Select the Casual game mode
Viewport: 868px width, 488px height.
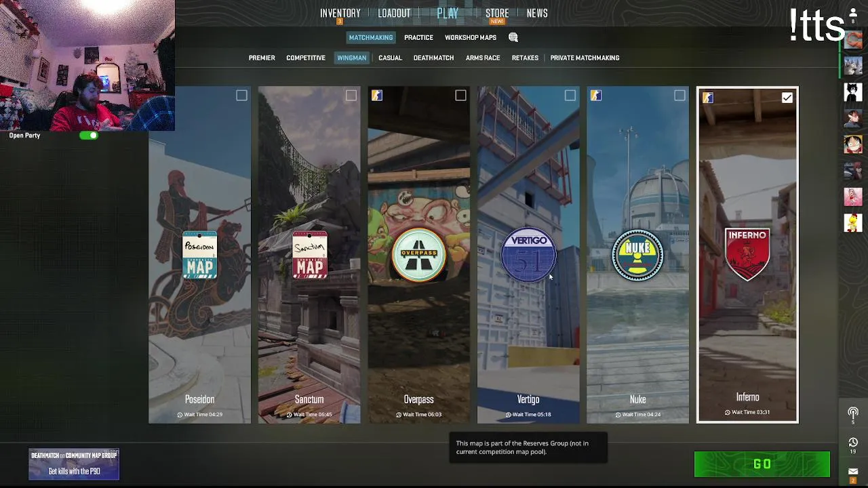(x=390, y=58)
